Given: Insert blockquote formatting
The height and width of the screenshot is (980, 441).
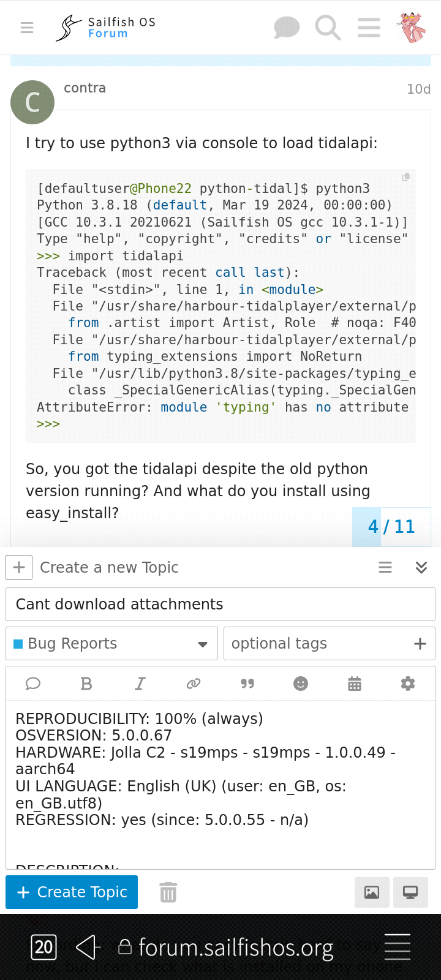Looking at the screenshot, I should [247, 684].
